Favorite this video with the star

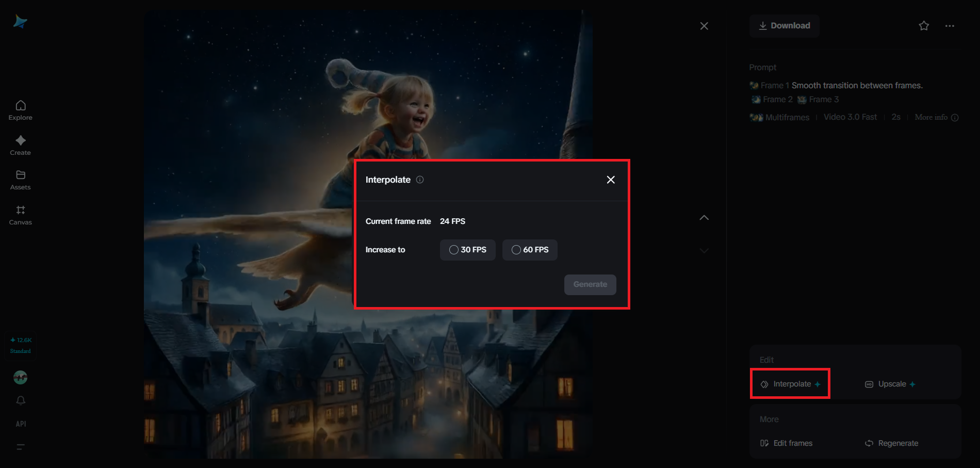[x=924, y=25]
